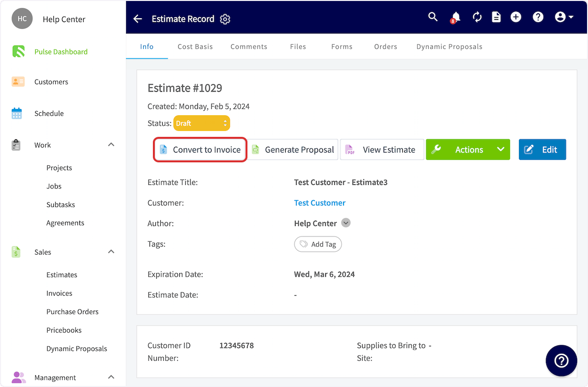Open the user account menu
The height and width of the screenshot is (387, 588).
coord(564,17)
